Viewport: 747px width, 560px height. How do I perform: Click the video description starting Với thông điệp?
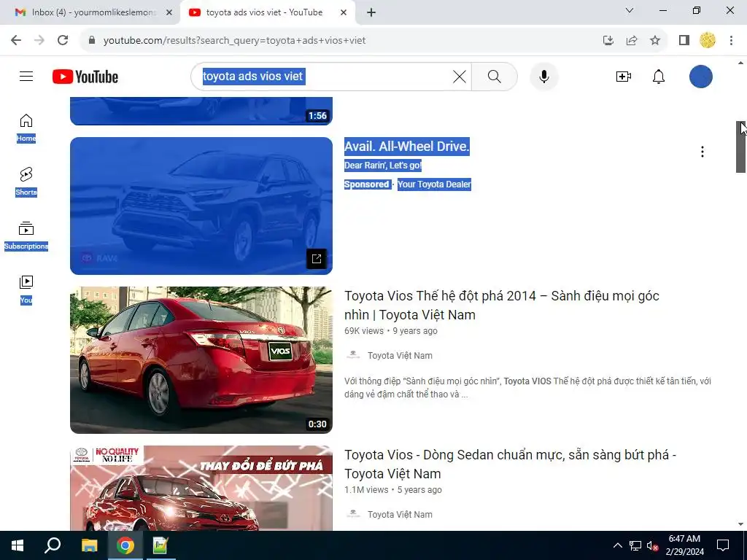(x=528, y=388)
